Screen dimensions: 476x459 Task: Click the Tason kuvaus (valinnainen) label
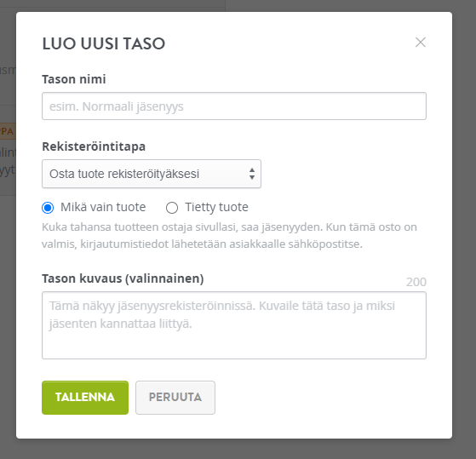[123, 278]
